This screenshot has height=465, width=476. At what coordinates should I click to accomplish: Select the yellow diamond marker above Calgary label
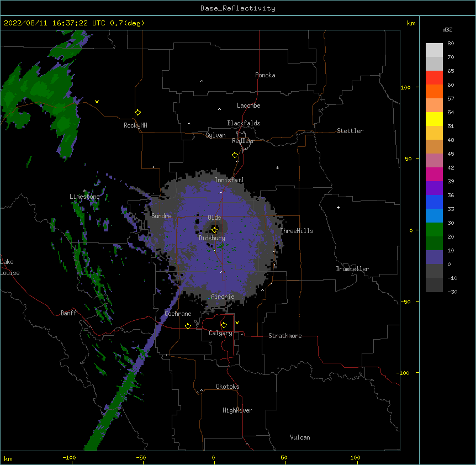click(x=224, y=325)
